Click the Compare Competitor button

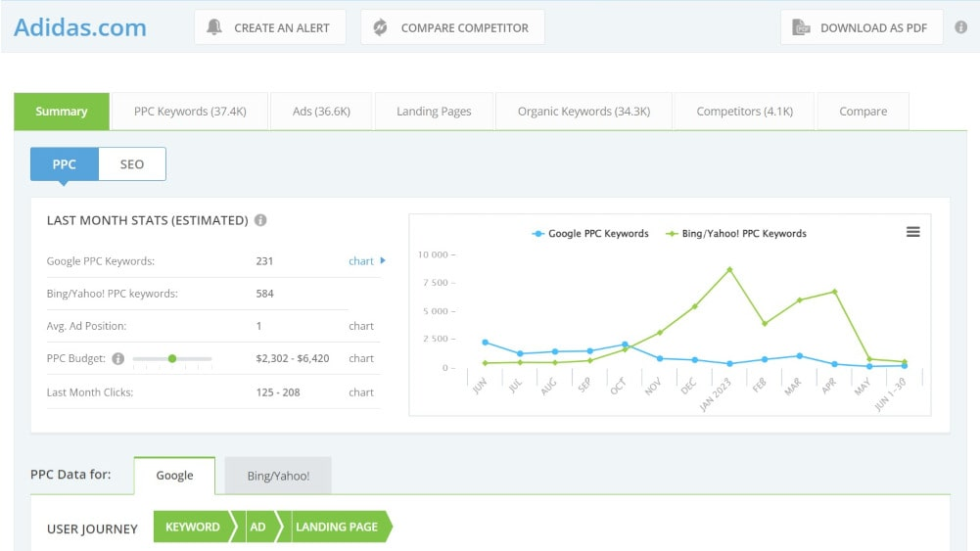click(x=452, y=27)
